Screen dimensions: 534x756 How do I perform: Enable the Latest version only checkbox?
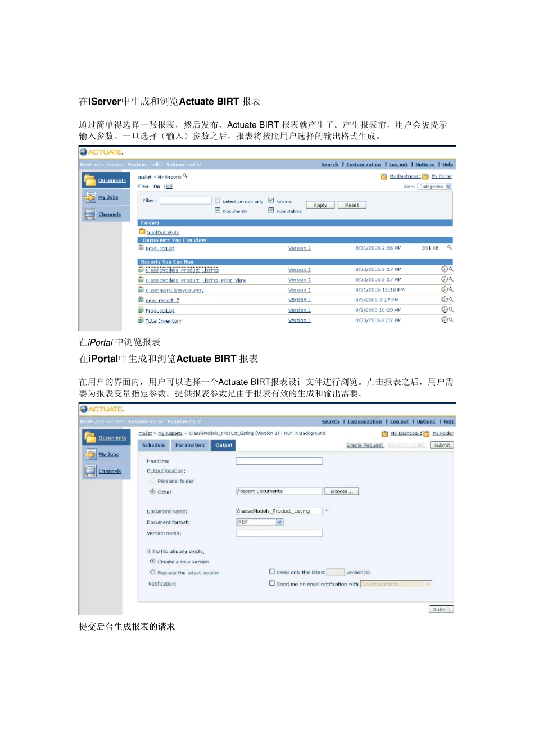218,201
